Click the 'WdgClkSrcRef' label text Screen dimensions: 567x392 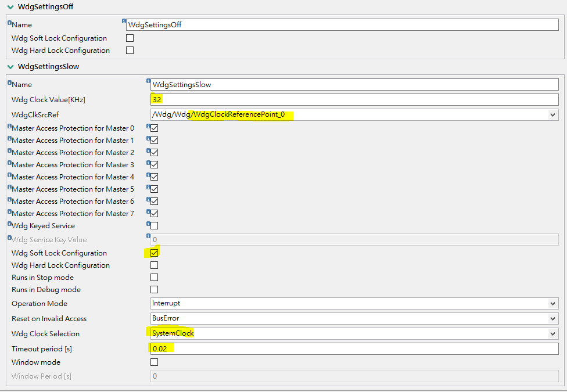click(x=35, y=115)
